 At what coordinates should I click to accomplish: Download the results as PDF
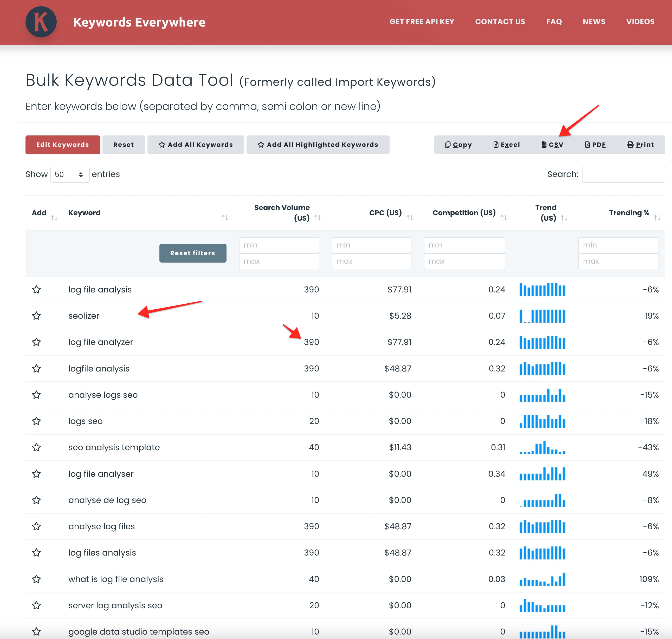tap(595, 145)
